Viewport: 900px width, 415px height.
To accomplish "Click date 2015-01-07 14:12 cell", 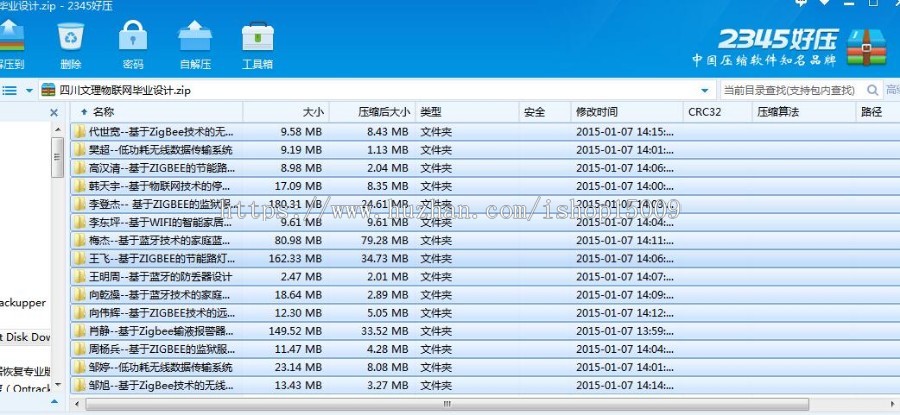I will coord(625,313).
